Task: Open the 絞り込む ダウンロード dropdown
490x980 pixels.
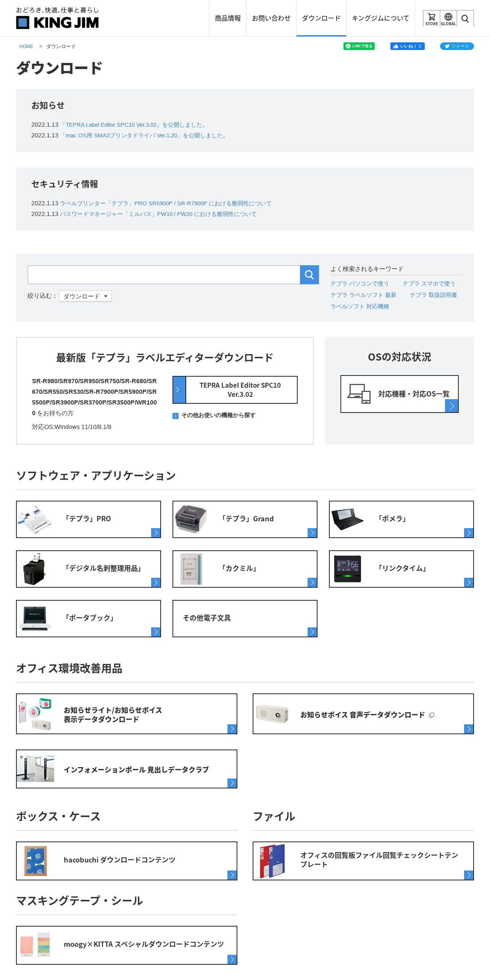Action: [x=85, y=296]
